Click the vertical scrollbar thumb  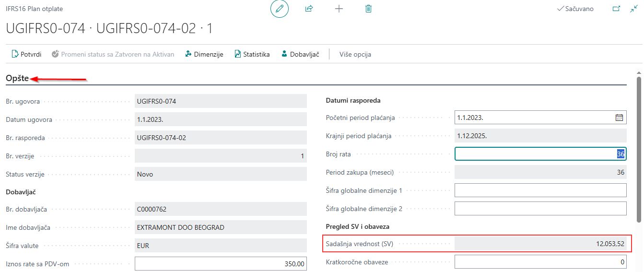(x=639, y=149)
